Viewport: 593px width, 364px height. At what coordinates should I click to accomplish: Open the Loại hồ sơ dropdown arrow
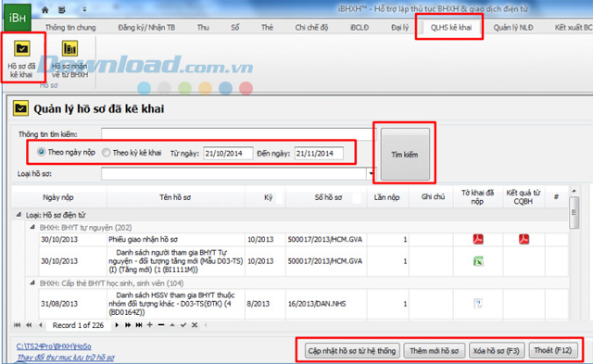click(371, 174)
